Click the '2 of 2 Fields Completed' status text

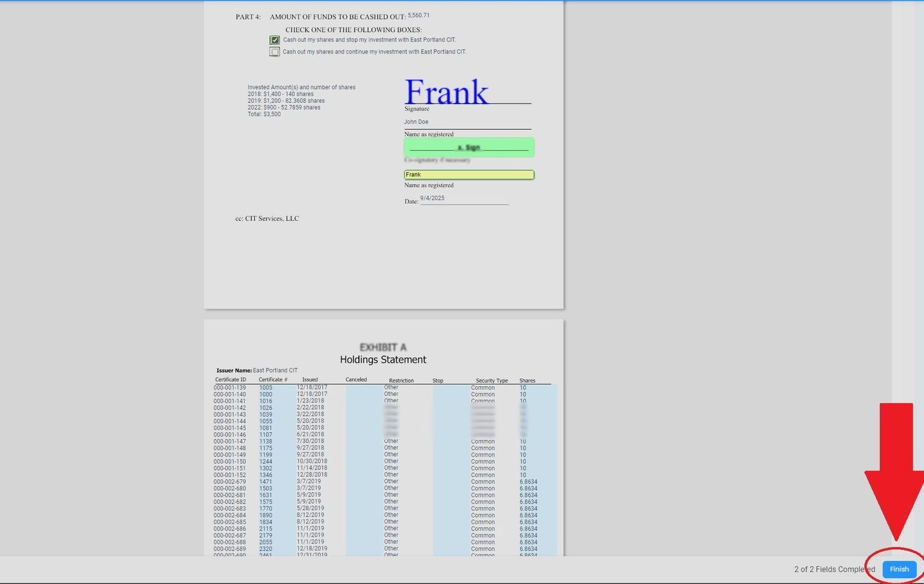834,569
